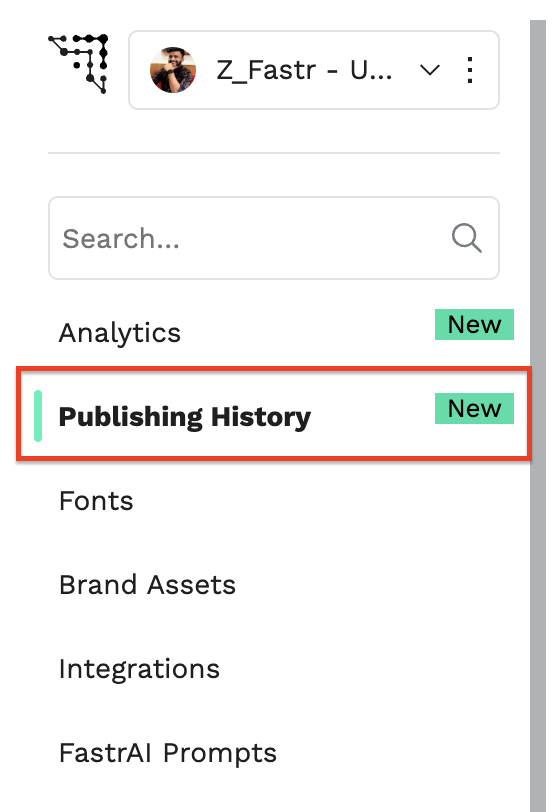Focus the Search... input field

(274, 238)
